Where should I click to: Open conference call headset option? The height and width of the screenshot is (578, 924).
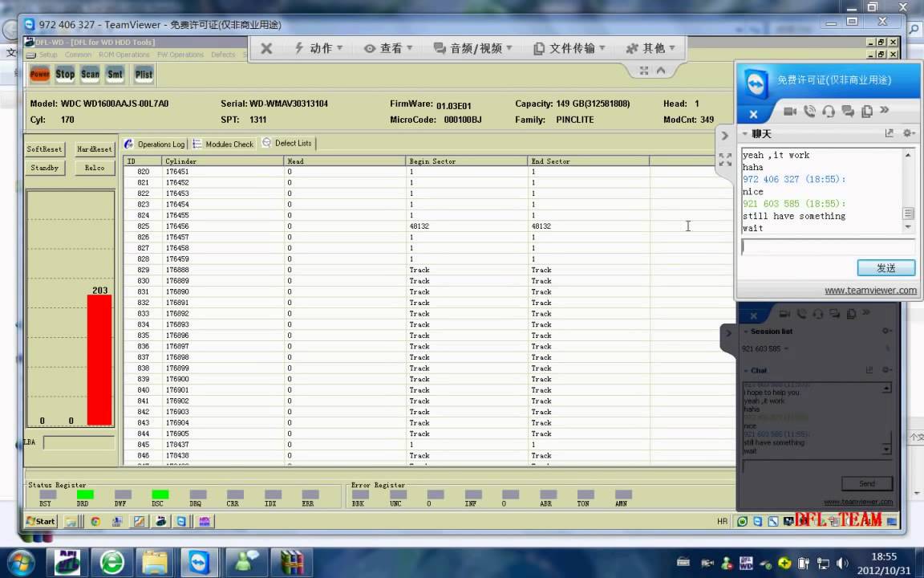click(829, 111)
